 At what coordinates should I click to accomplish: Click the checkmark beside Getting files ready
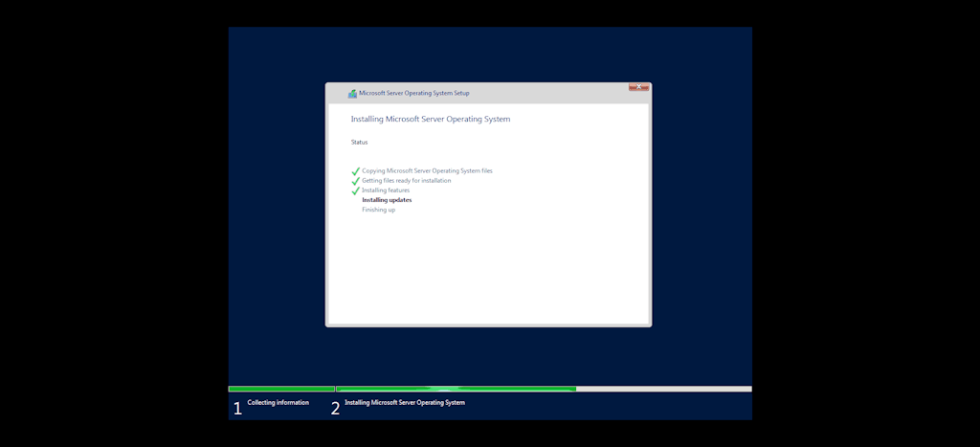pyautogui.click(x=356, y=181)
